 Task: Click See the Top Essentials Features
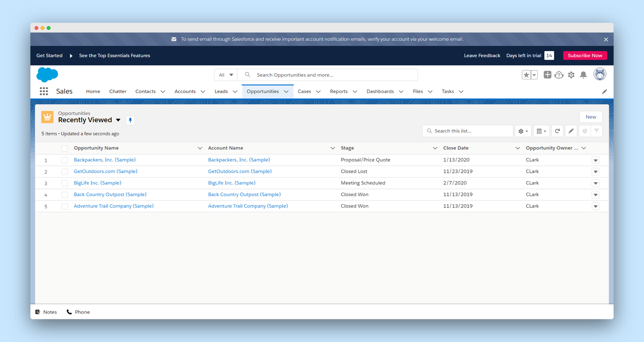pyautogui.click(x=115, y=56)
